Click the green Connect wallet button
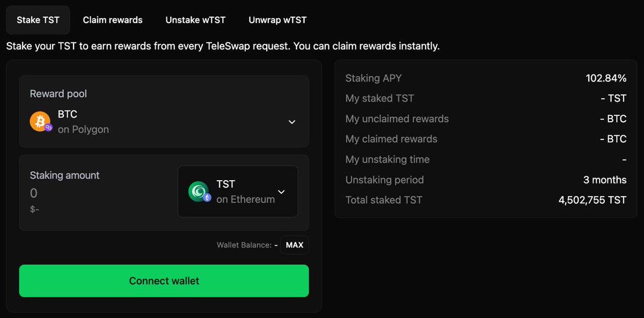This screenshot has height=318, width=644. point(164,280)
